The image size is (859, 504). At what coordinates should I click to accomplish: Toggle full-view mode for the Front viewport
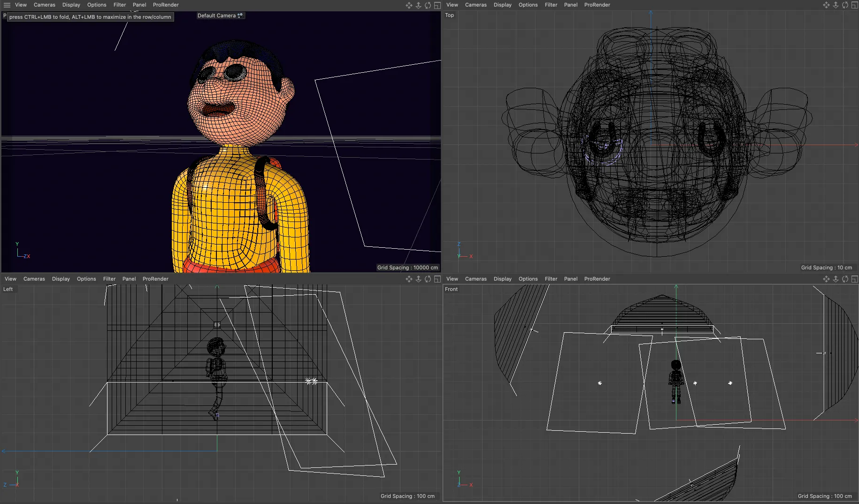(x=855, y=279)
